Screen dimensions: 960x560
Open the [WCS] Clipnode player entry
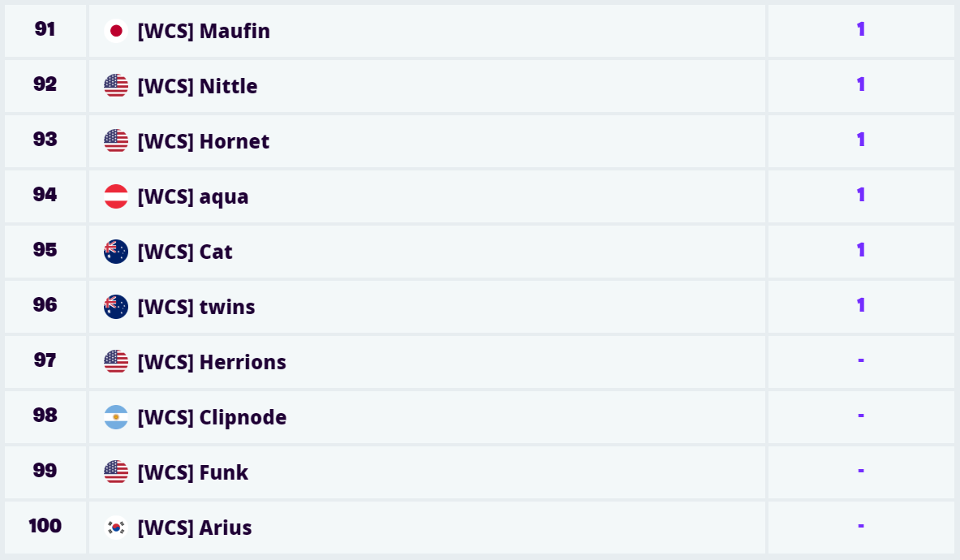pyautogui.click(x=212, y=417)
